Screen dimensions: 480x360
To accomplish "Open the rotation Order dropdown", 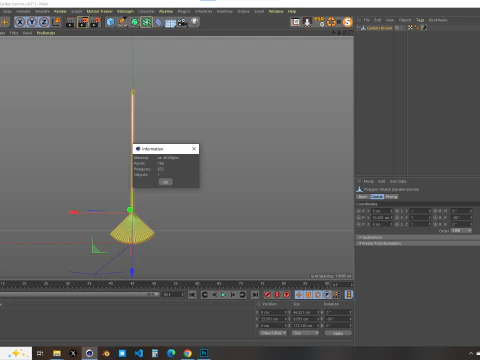I will 461,231.
